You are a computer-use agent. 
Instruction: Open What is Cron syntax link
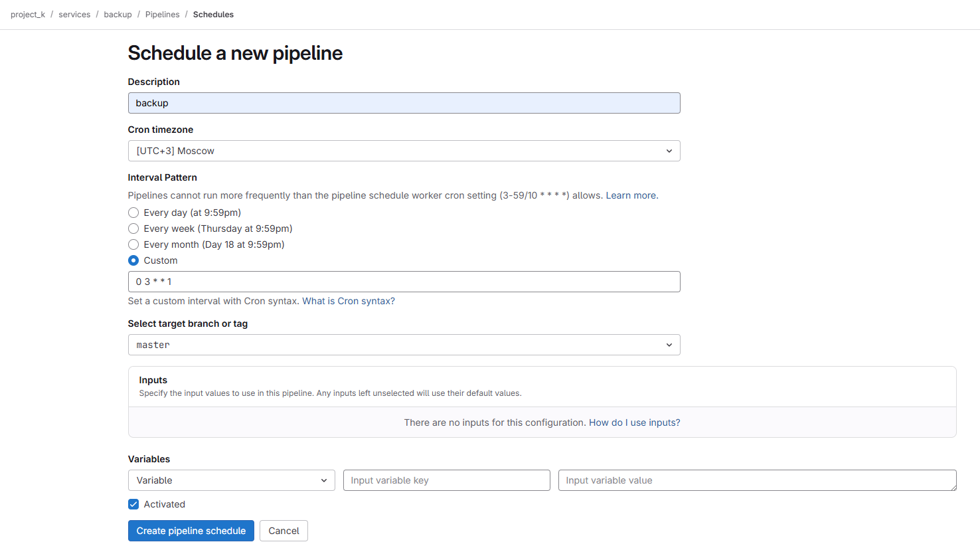tap(349, 301)
